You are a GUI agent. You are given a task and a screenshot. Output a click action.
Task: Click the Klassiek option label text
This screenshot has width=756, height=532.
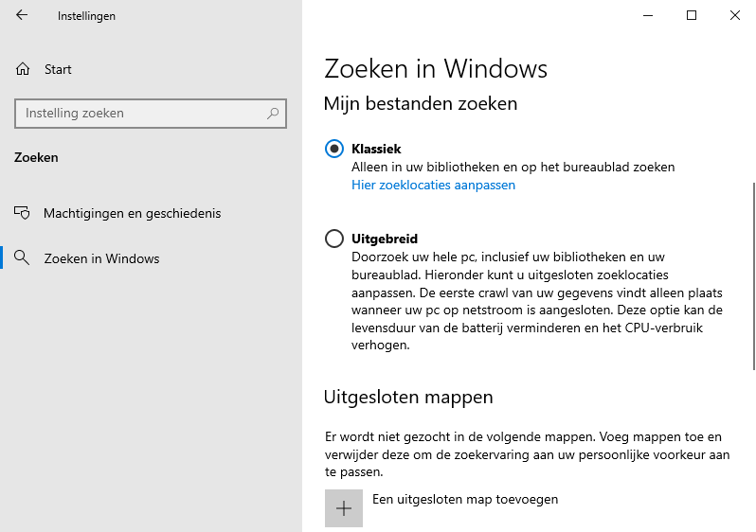coord(376,150)
